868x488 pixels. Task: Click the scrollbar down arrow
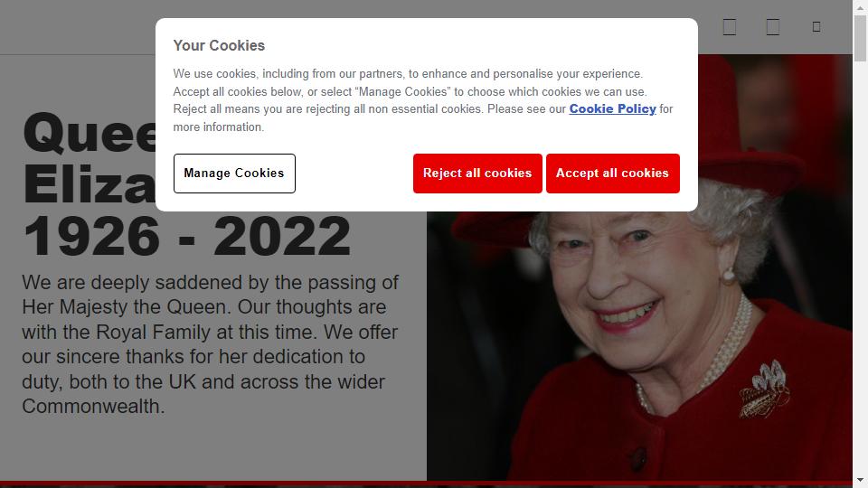[860, 480]
